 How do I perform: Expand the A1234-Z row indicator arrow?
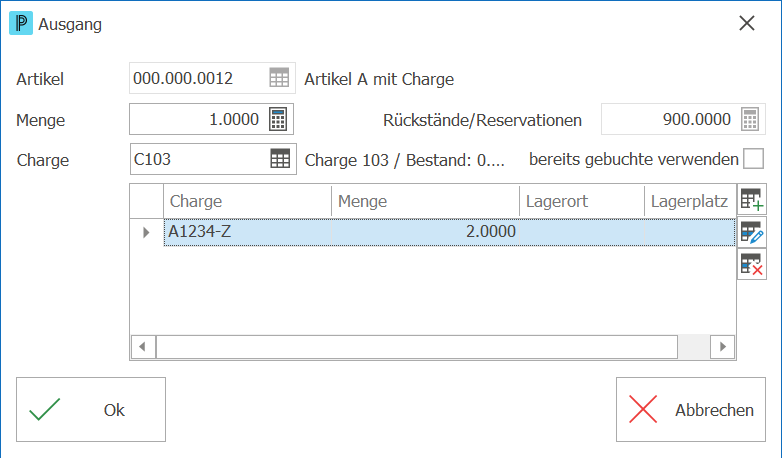pyautogui.click(x=146, y=232)
